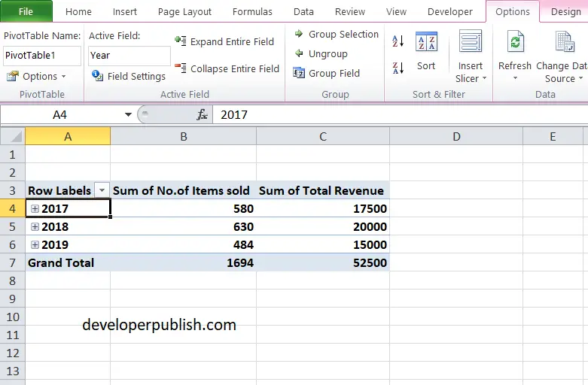Click cell with value 15000
Viewport: 588px width, 385px height.
(323, 244)
